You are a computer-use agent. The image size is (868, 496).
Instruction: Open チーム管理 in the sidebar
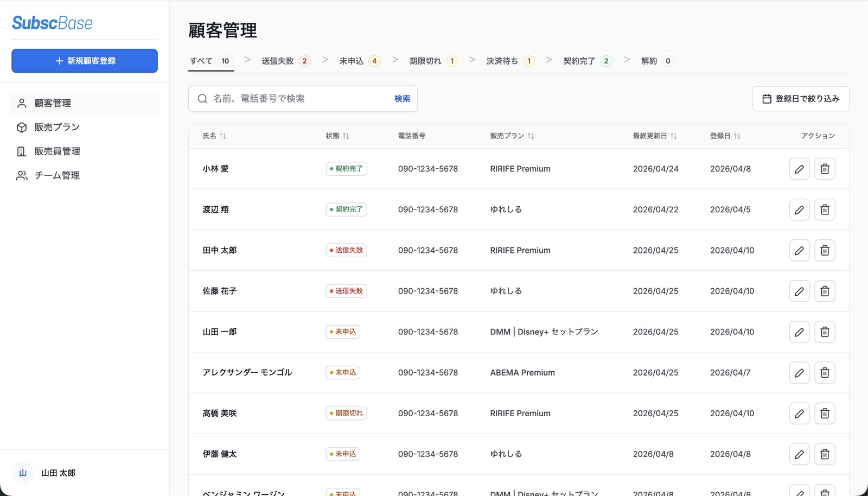pyautogui.click(x=85, y=175)
